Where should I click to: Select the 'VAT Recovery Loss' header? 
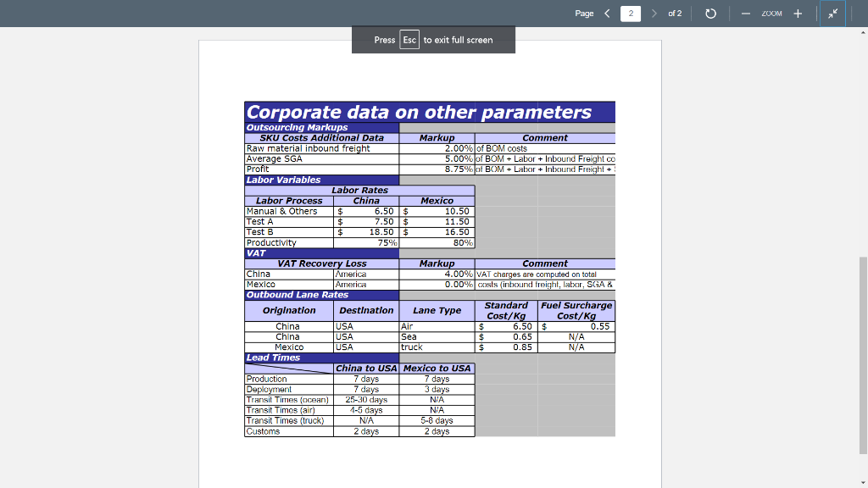pyautogui.click(x=322, y=264)
